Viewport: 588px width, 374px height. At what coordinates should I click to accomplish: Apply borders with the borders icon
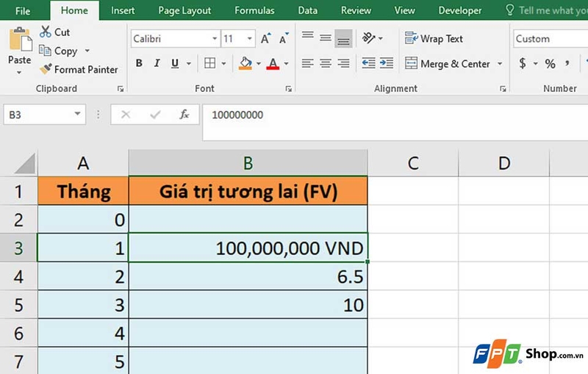[x=209, y=63]
